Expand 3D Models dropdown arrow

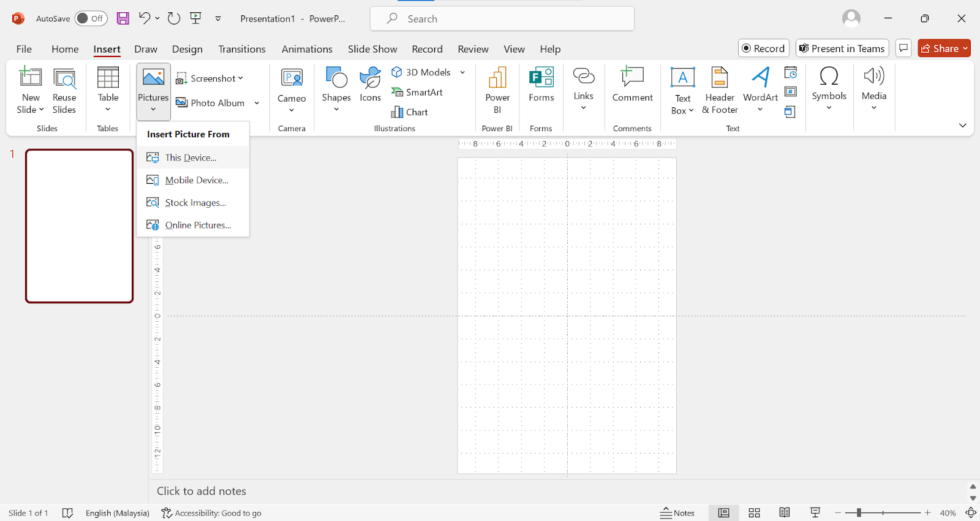click(462, 72)
